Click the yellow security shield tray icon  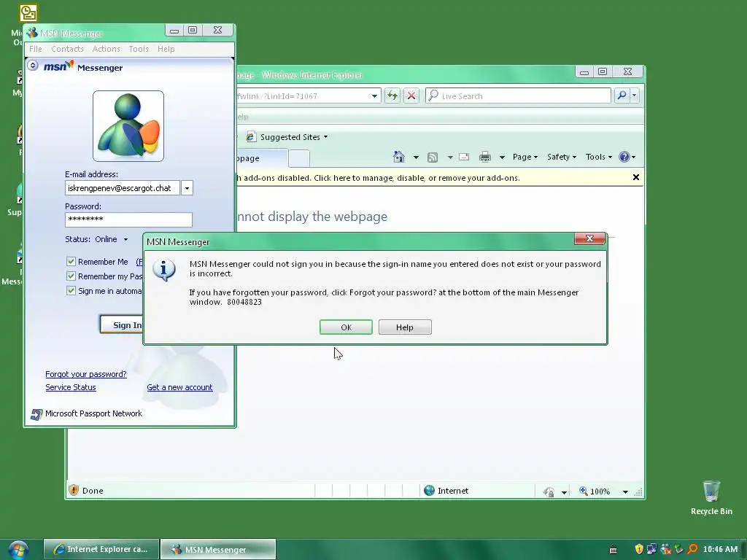pos(639,549)
